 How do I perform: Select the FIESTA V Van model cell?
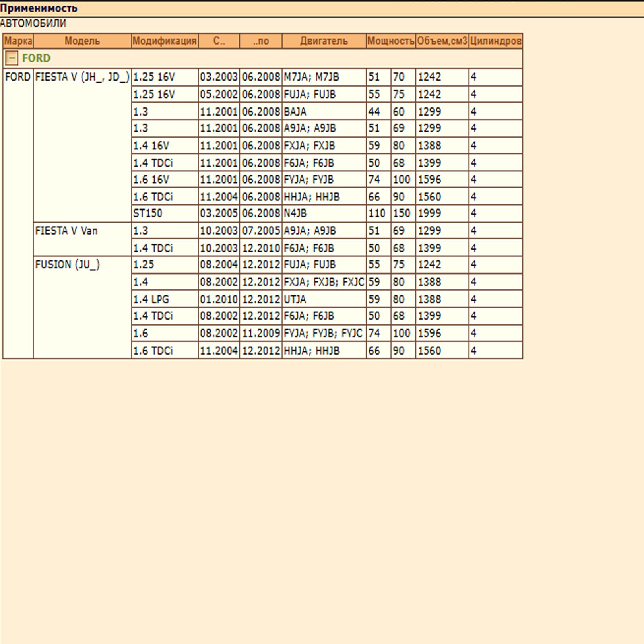66,231
